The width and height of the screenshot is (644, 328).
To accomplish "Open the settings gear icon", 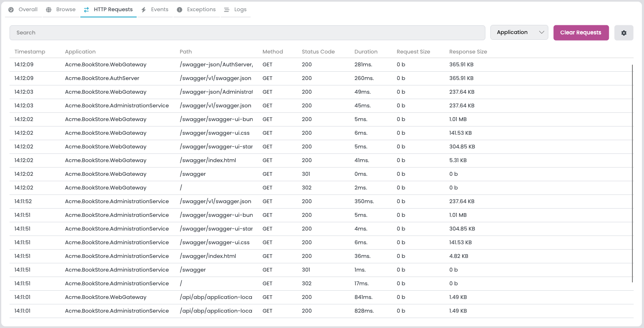I will coord(623,32).
